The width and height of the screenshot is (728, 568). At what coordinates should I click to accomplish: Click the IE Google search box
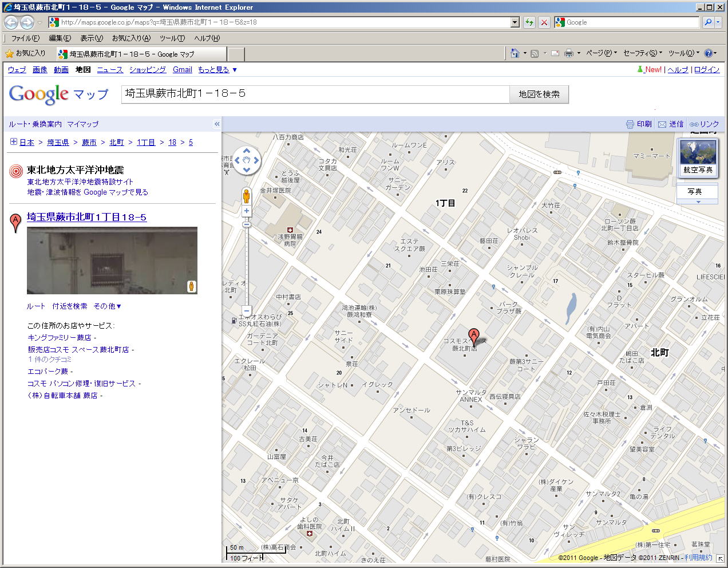click(x=627, y=22)
